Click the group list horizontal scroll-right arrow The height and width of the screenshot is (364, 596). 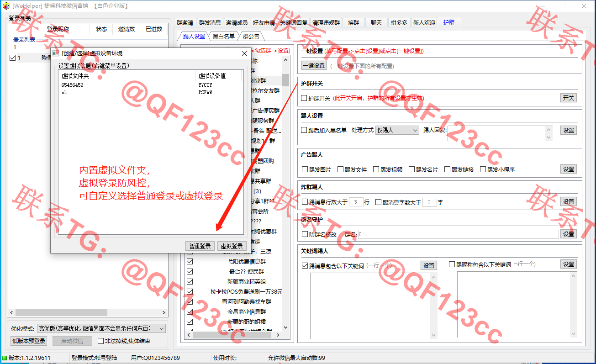point(279,335)
